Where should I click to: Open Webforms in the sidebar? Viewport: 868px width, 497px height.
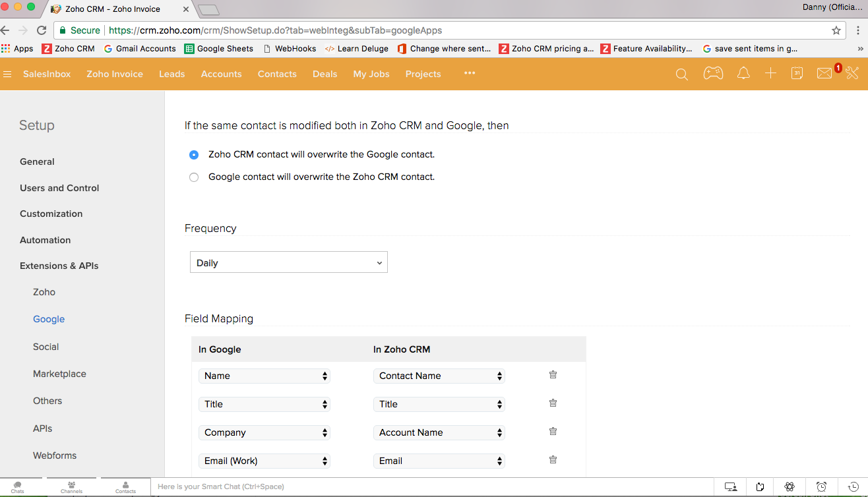(x=55, y=455)
